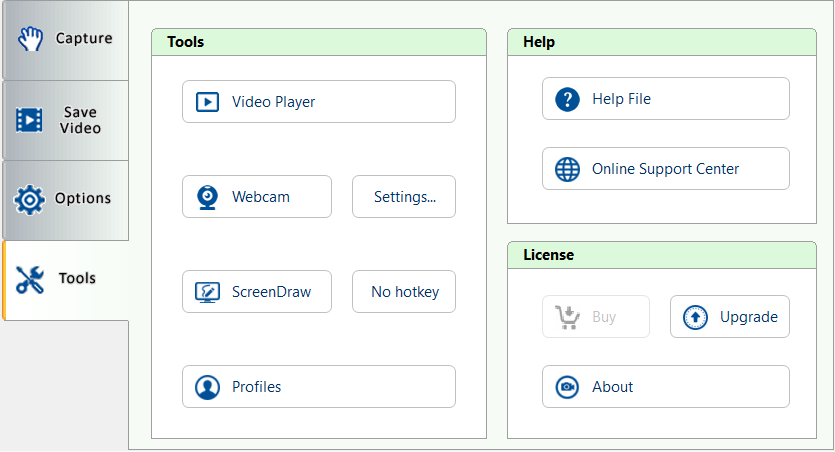This screenshot has width=835, height=452.
Task: Click the question mark Help File icon
Action: pyautogui.click(x=567, y=99)
